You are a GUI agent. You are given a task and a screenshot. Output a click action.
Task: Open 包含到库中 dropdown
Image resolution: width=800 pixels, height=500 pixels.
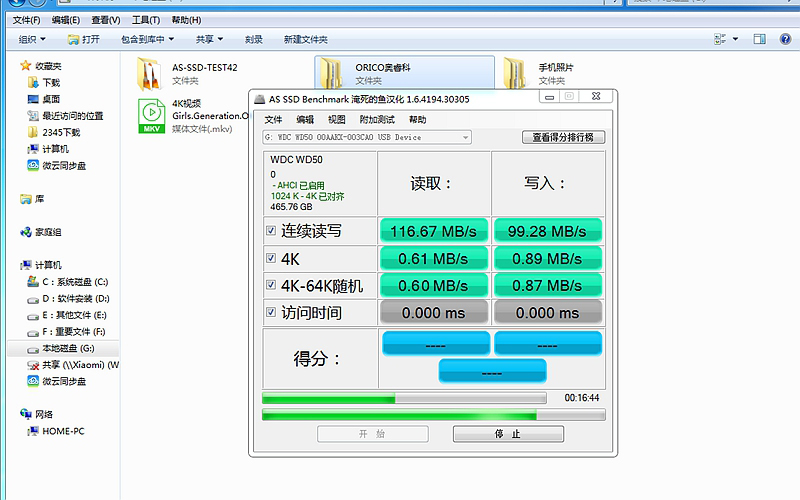click(x=147, y=39)
